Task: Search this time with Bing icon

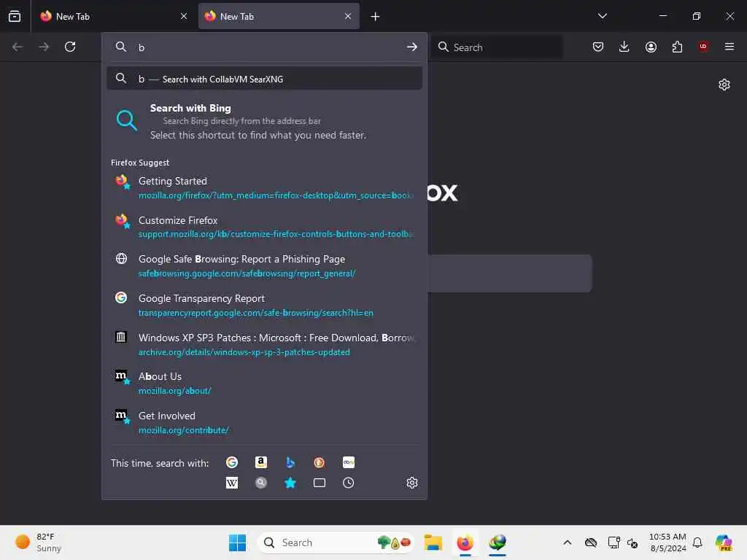Action: point(290,462)
